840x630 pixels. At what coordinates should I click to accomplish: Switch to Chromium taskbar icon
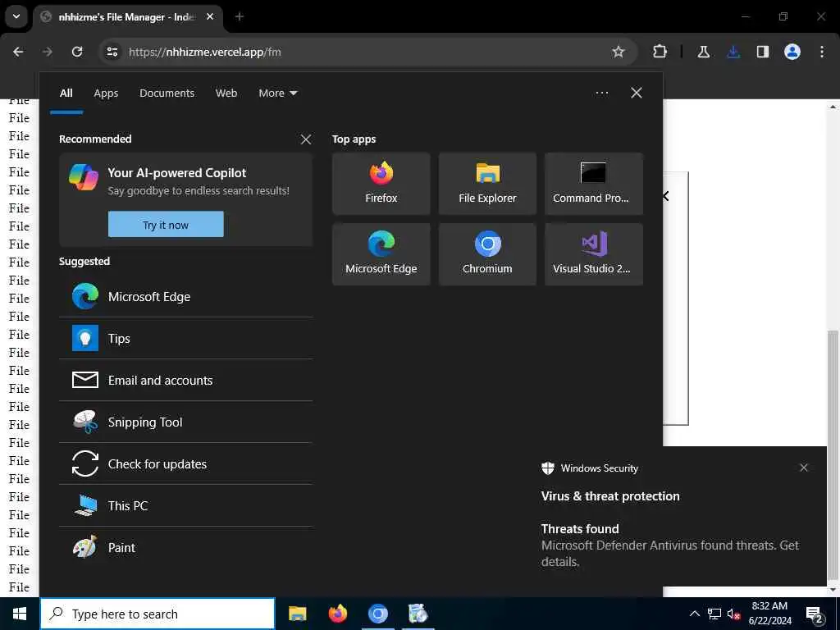(377, 614)
